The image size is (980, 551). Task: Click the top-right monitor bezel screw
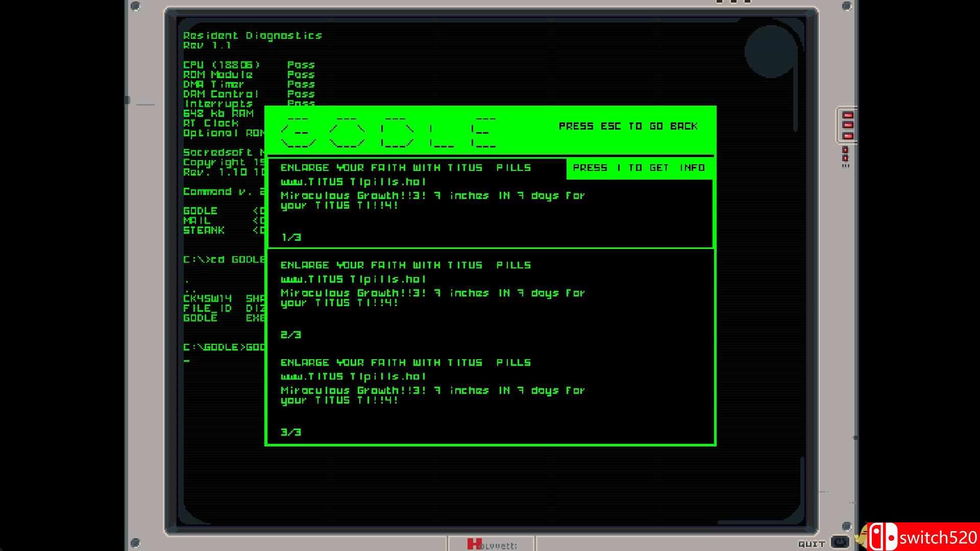point(846,6)
